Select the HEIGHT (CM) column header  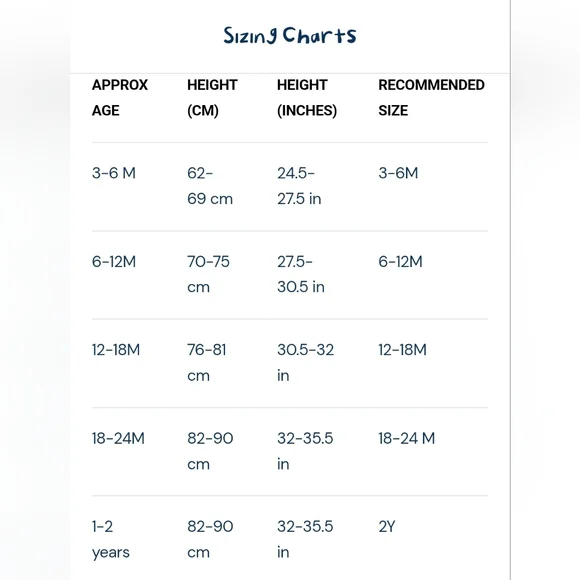(x=212, y=98)
